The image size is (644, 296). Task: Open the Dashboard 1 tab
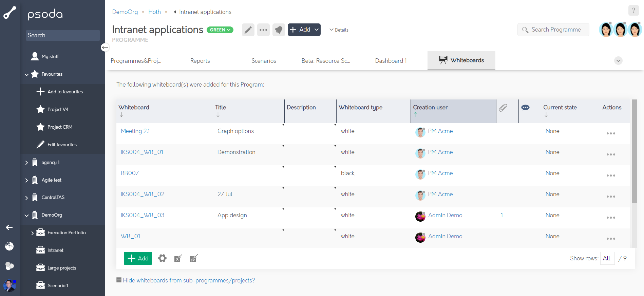(x=391, y=61)
